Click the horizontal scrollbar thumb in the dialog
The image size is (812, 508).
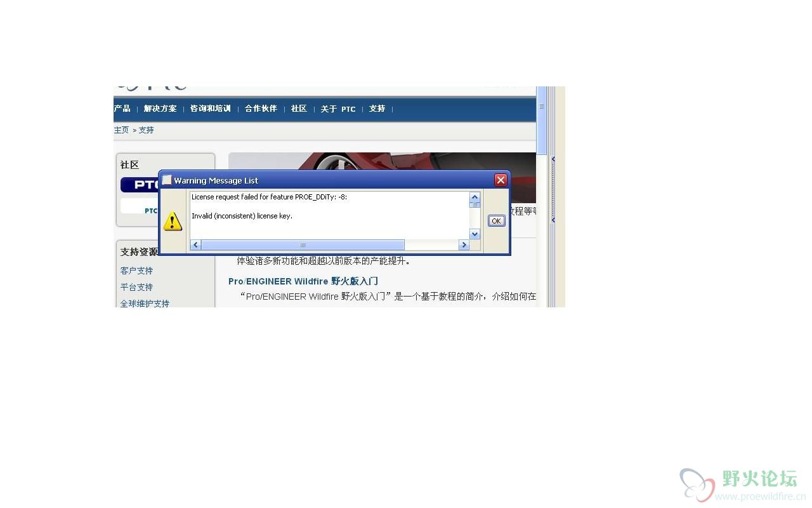point(303,245)
